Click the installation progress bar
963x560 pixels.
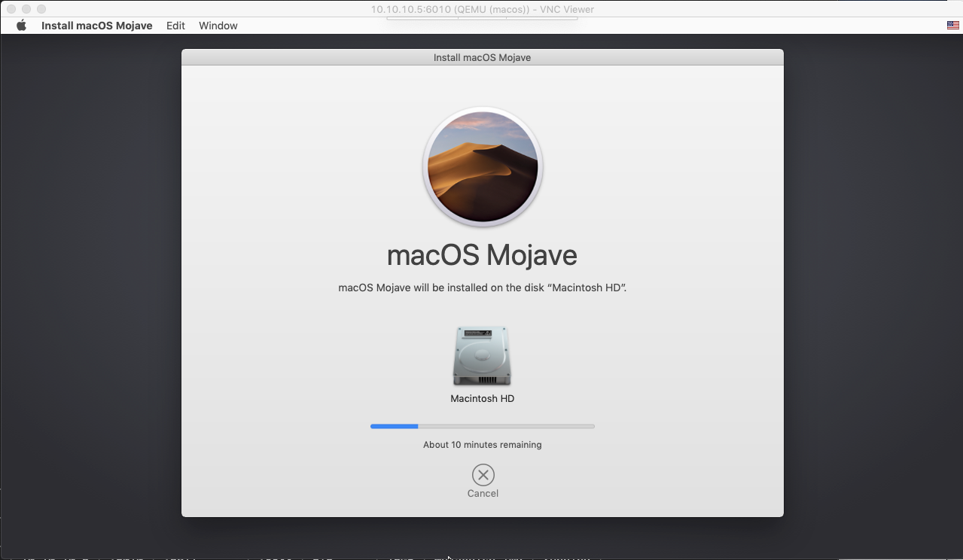point(483,426)
